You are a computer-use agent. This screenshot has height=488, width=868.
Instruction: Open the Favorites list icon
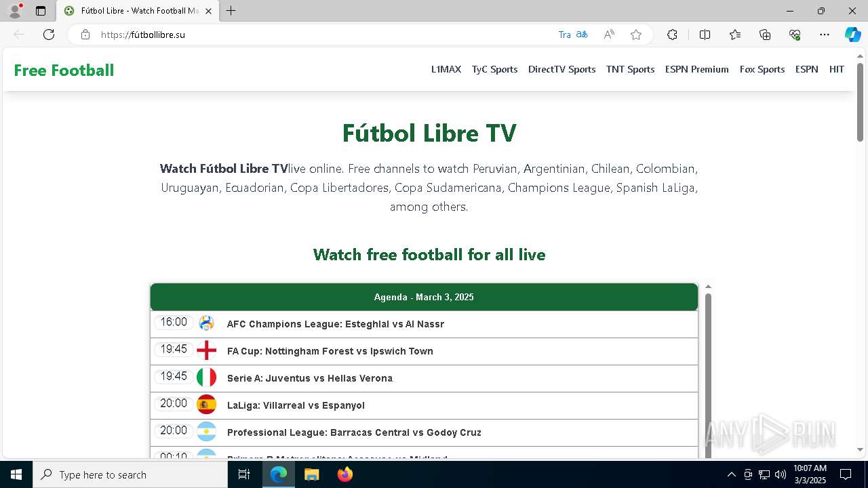[x=735, y=35]
